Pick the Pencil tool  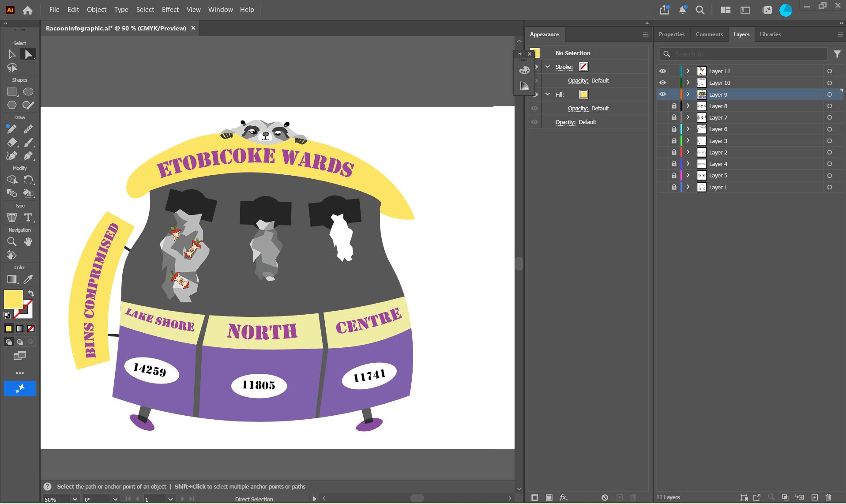coord(12,129)
